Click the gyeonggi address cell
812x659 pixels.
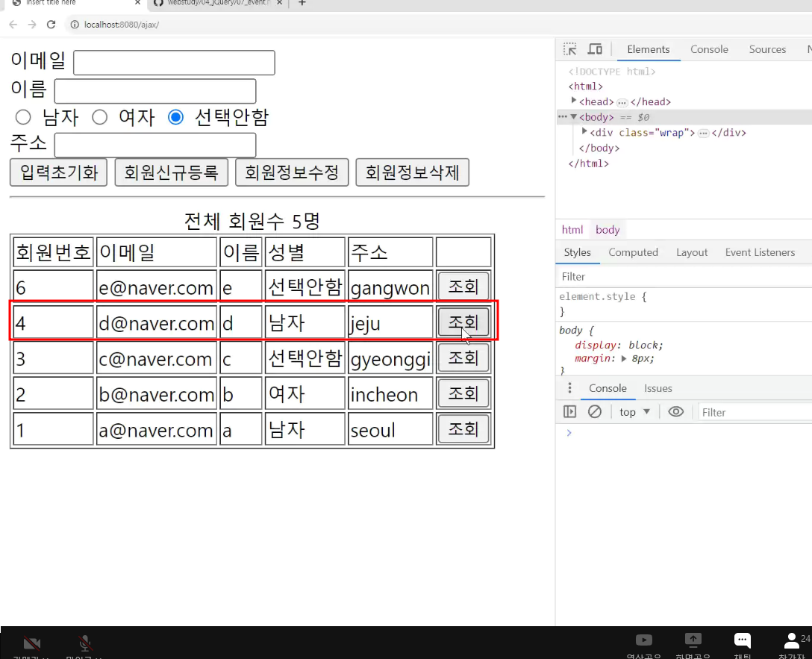coord(390,358)
